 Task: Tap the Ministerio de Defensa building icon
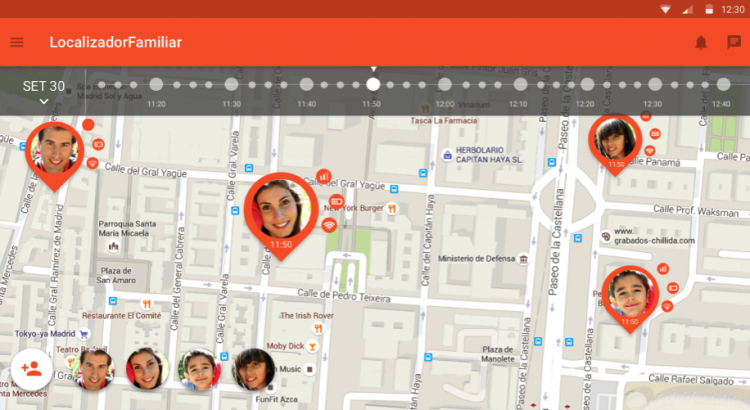523,259
